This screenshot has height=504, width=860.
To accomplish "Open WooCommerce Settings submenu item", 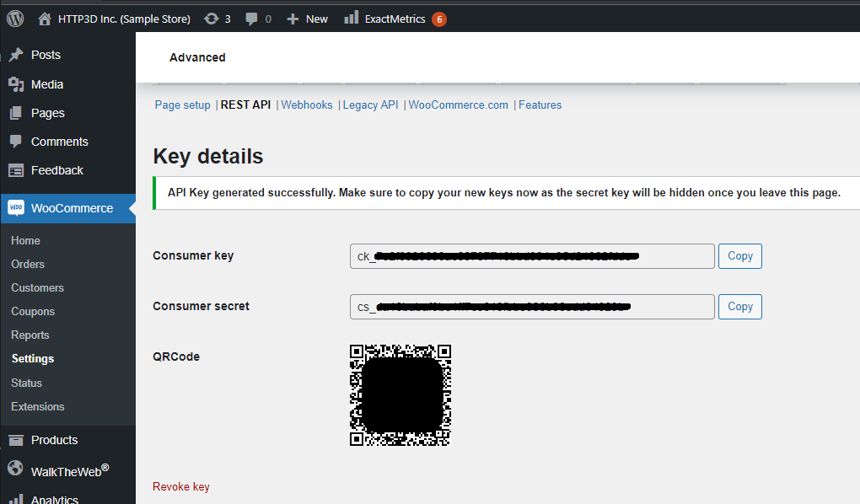I will [33, 359].
